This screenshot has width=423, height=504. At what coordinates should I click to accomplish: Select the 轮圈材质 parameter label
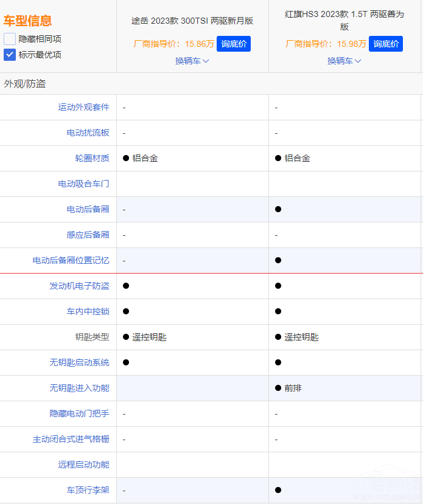pos(92,158)
